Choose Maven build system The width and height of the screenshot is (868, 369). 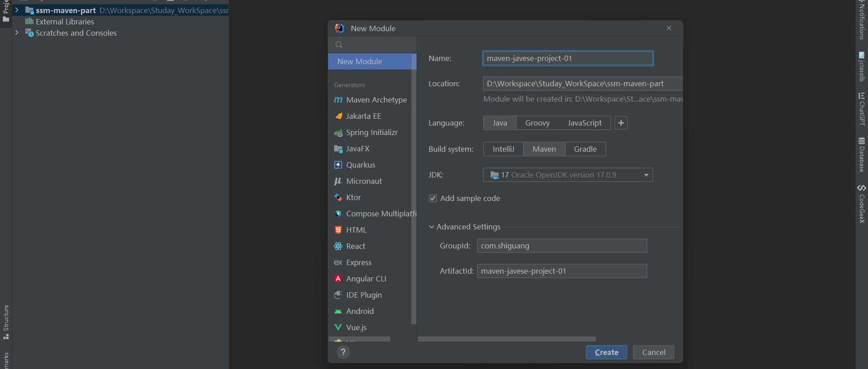(544, 149)
